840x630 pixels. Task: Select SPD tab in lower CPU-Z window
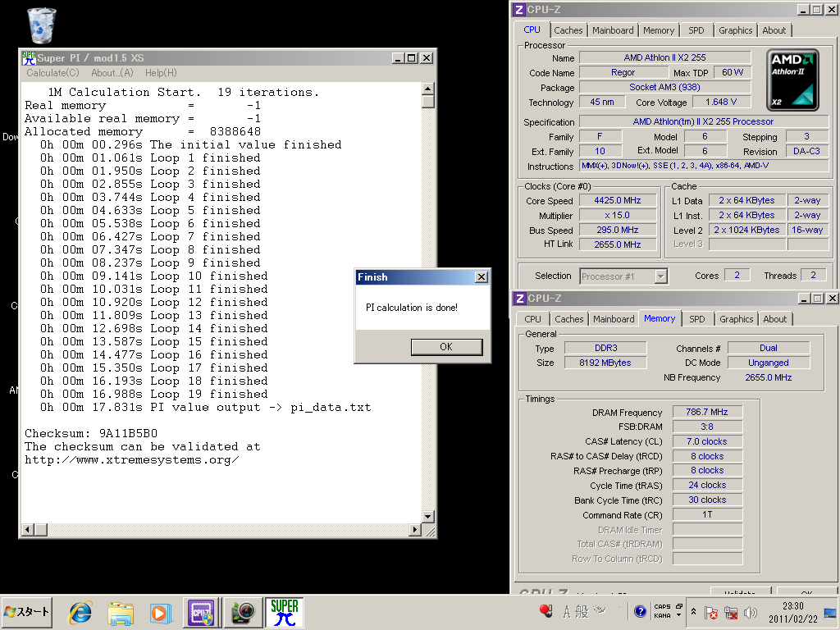point(696,319)
